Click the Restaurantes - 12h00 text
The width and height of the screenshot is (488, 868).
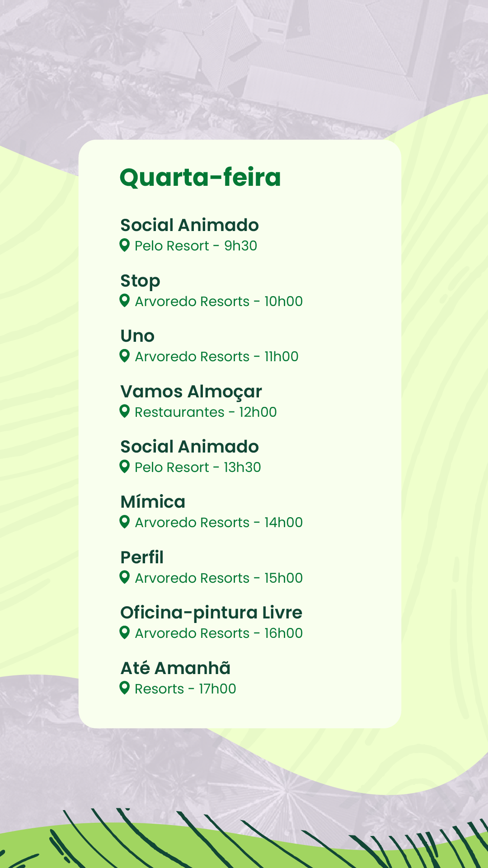tap(206, 412)
